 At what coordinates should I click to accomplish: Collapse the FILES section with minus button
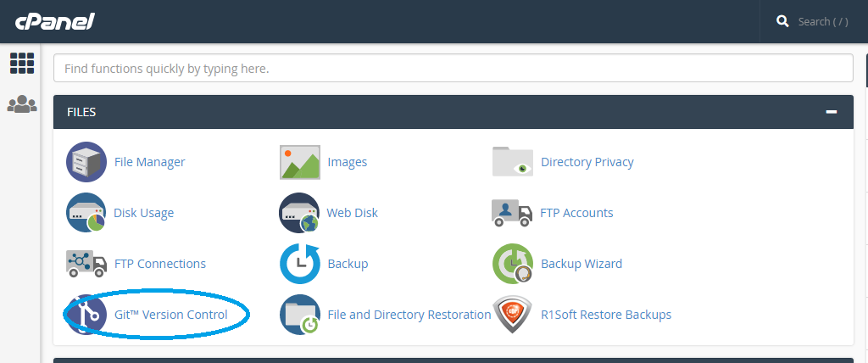pyautogui.click(x=832, y=112)
